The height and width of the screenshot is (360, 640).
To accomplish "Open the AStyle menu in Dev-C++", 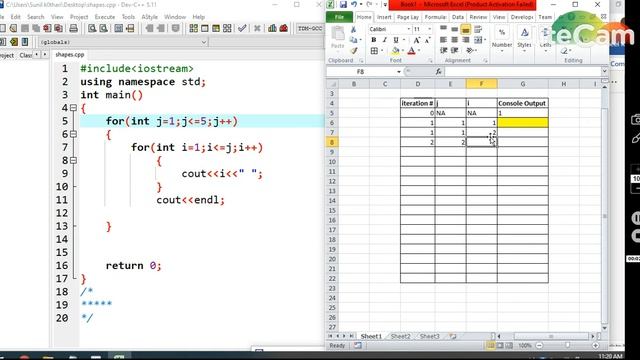I will (x=150, y=17).
